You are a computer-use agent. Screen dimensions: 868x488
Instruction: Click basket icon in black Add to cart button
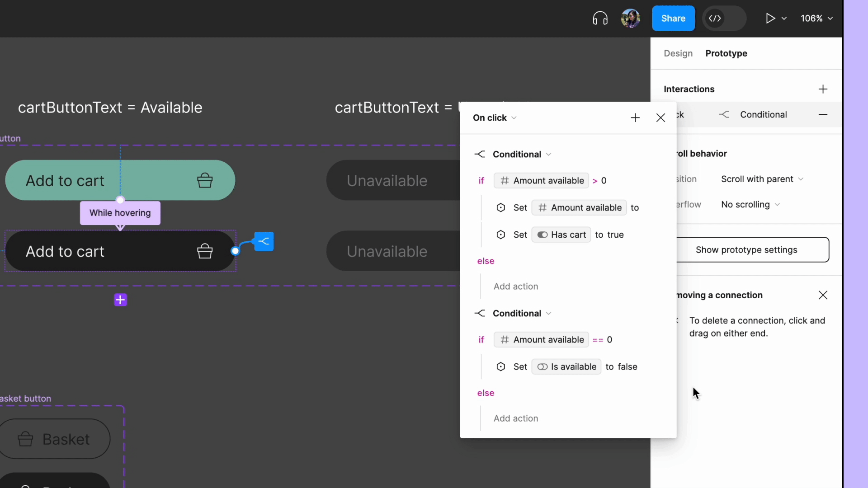coord(205,251)
